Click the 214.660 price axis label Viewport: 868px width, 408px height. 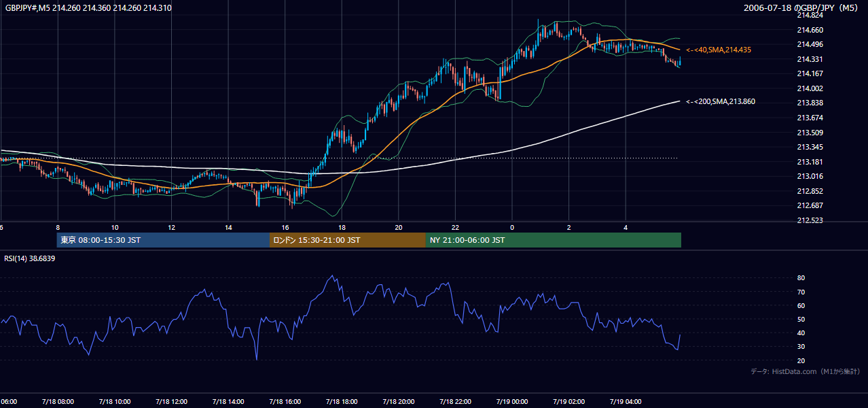pyautogui.click(x=810, y=30)
